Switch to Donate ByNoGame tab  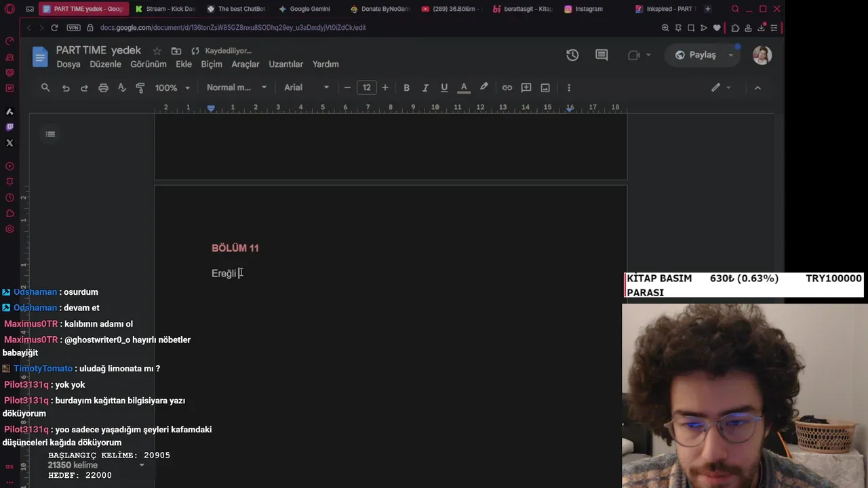(x=380, y=9)
